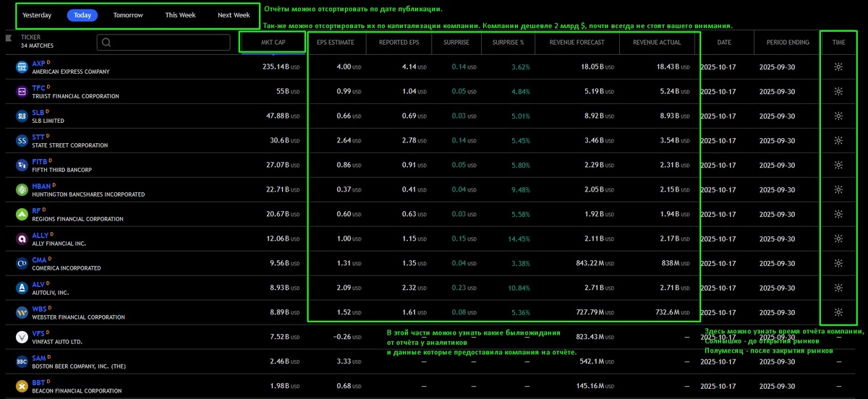The width and height of the screenshot is (868, 399).
Task: Open the Tomorrow tab
Action: tap(128, 15)
